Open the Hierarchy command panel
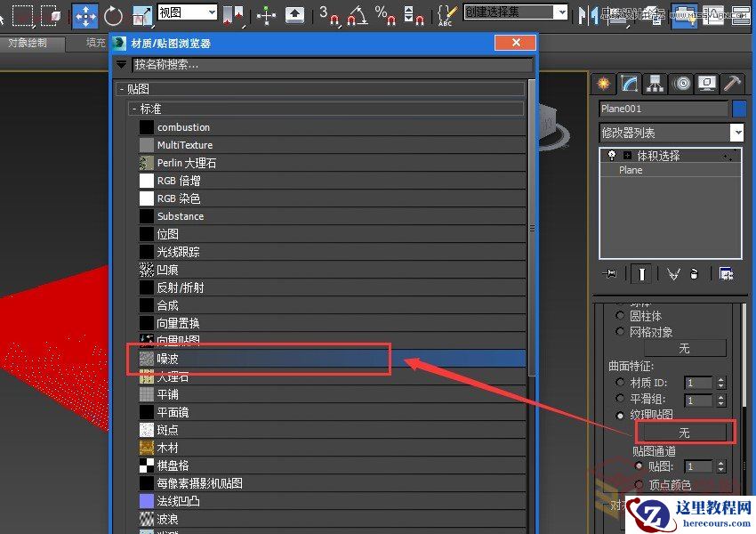This screenshot has width=756, height=534. coord(654,83)
